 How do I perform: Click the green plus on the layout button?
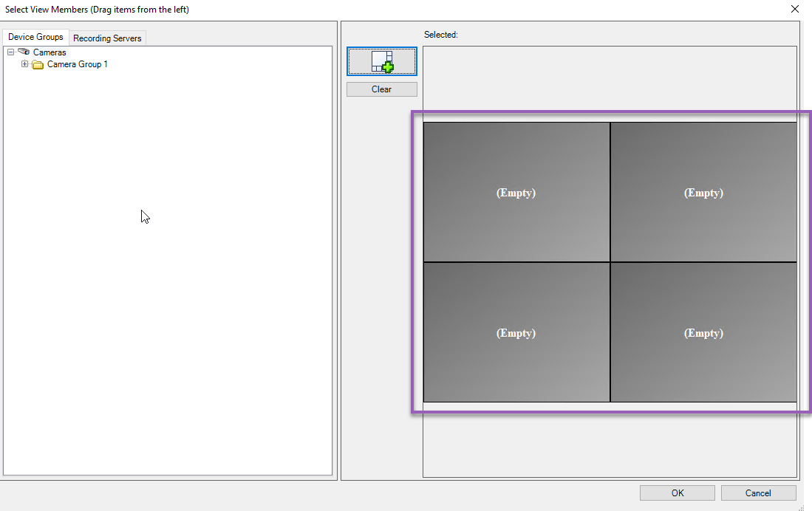coord(387,66)
